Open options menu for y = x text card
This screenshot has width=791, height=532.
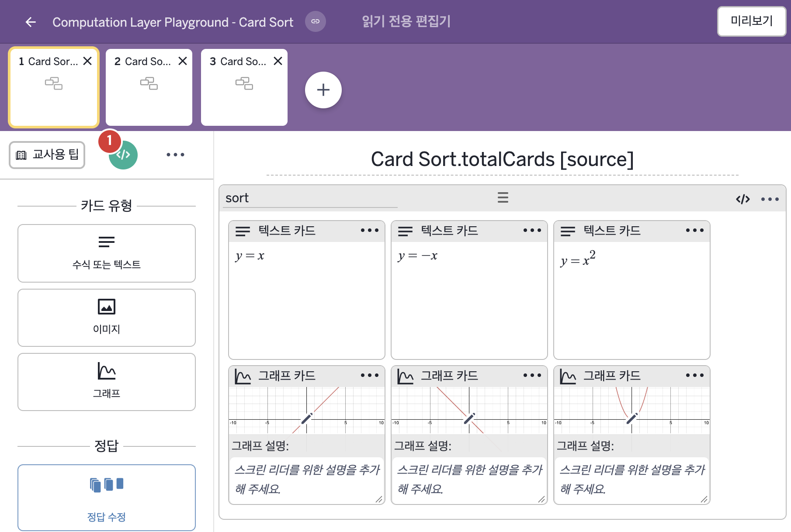pyautogui.click(x=370, y=230)
